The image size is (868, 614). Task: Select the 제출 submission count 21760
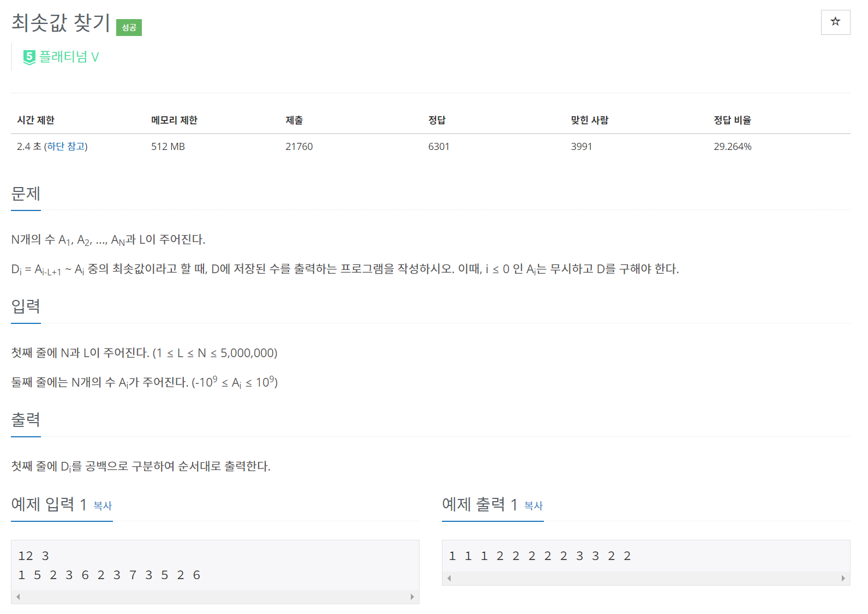click(x=299, y=146)
